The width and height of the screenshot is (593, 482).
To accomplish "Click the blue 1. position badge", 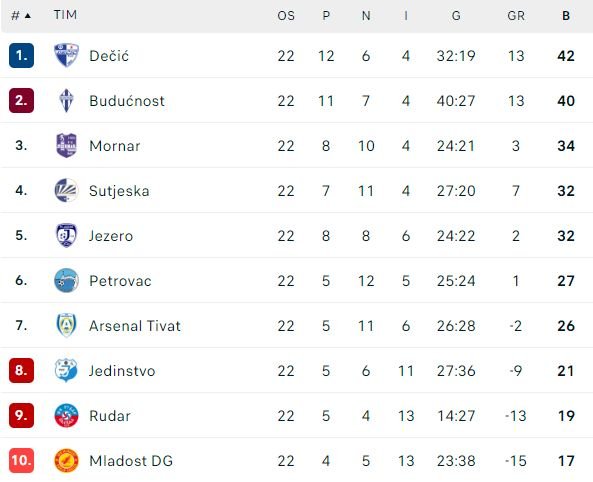I will point(21,56).
